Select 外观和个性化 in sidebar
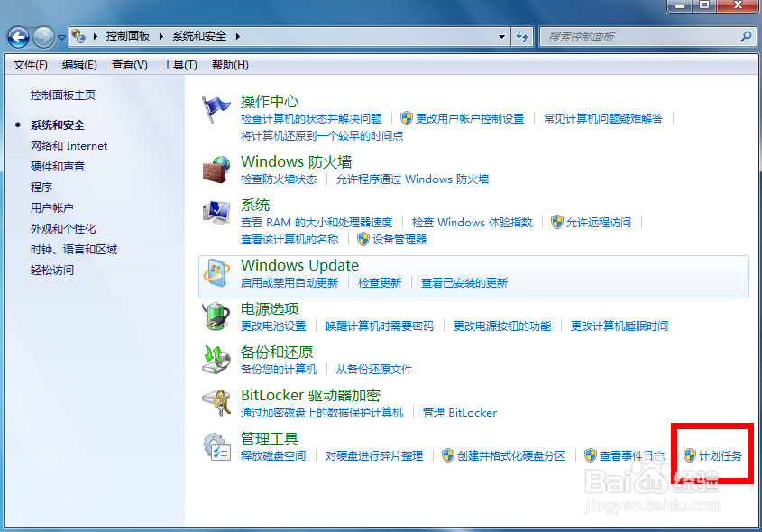The width and height of the screenshot is (762, 532). [x=63, y=229]
